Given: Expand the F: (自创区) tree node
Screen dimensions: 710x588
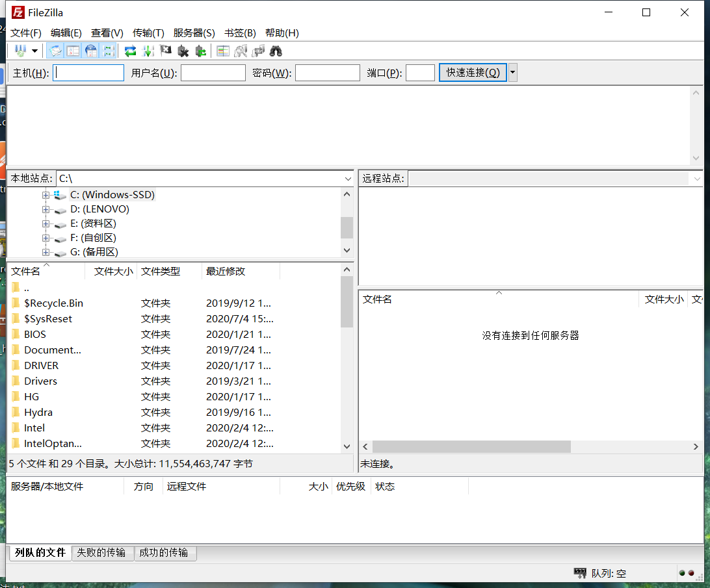Looking at the screenshot, I should point(46,238).
